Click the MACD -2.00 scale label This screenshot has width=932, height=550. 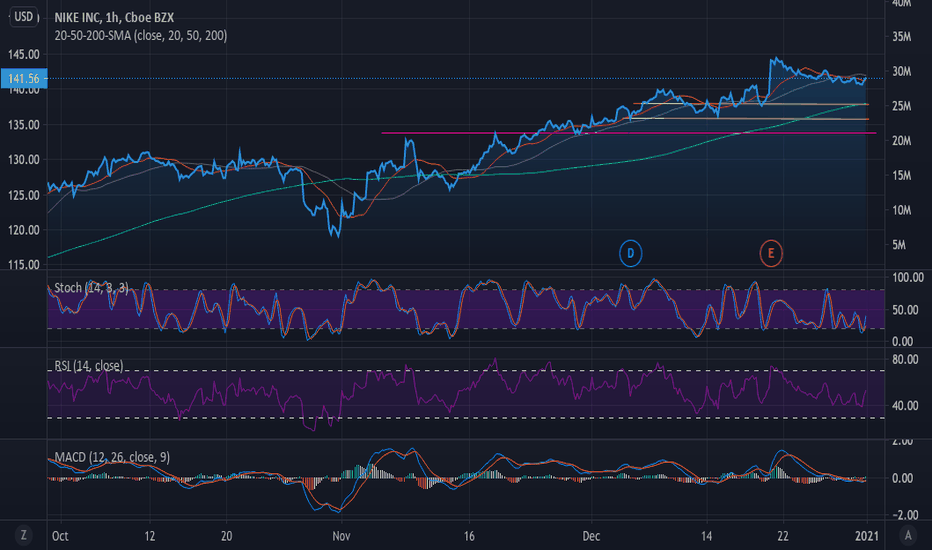905,514
